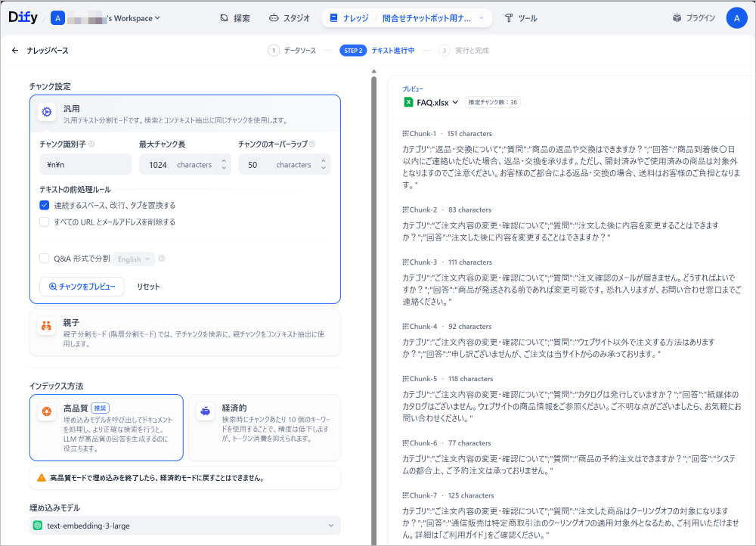Click the user avatar in top right
756x546 pixels.
click(736, 17)
